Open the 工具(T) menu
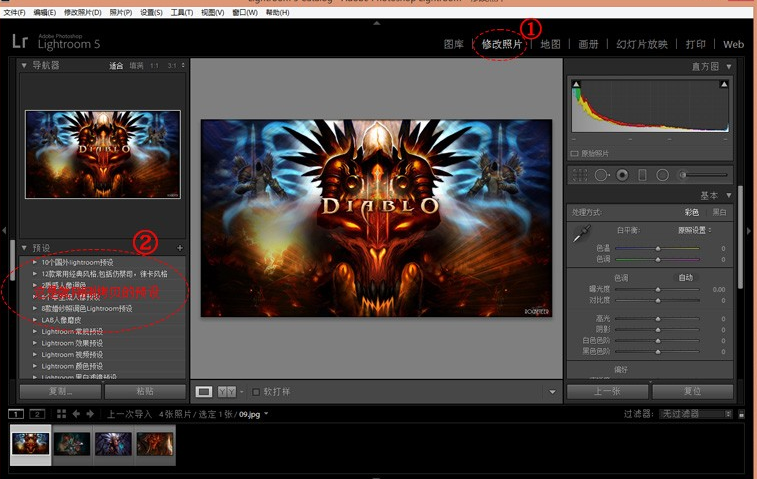Viewport: 757px width, 479px height. [x=182, y=13]
